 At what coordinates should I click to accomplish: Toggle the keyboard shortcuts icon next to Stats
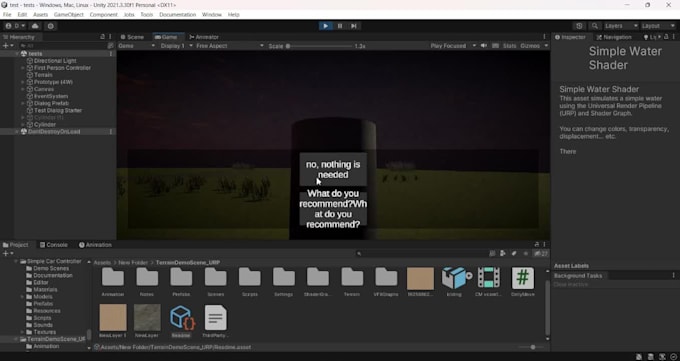[495, 46]
